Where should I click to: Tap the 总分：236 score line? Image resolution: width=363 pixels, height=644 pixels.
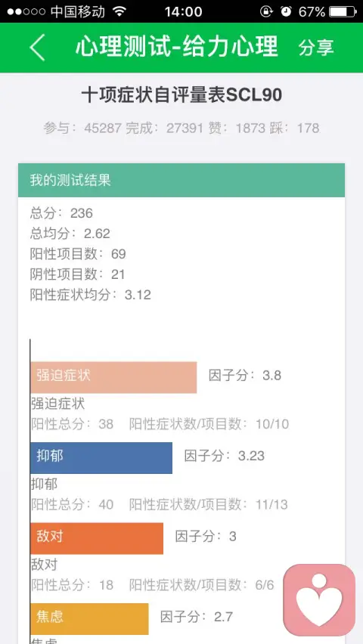61,213
